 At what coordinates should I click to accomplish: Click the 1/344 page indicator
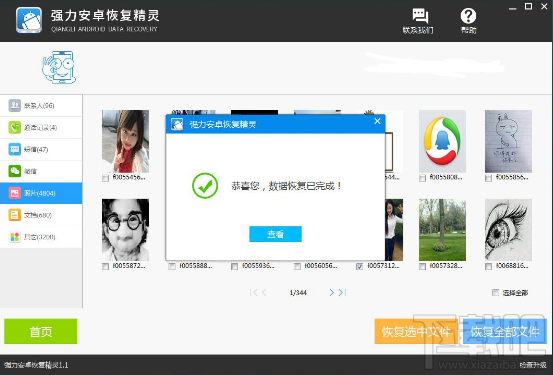click(x=298, y=292)
